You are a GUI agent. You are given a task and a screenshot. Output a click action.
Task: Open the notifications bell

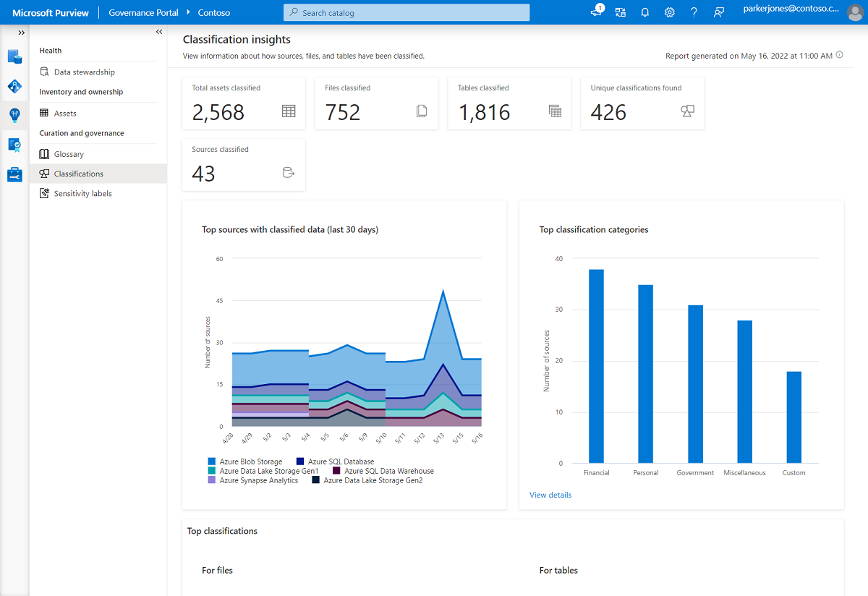pyautogui.click(x=645, y=12)
